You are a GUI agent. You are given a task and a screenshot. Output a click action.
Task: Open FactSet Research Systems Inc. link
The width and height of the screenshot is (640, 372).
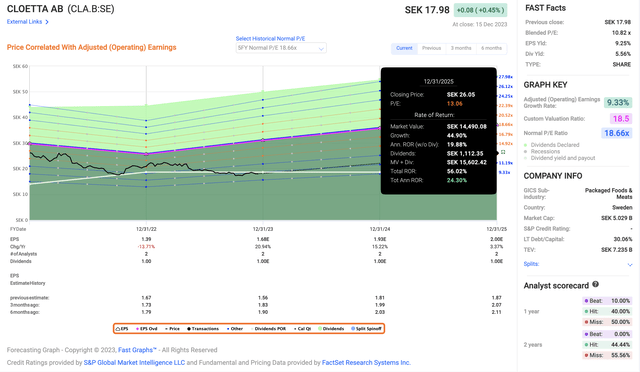click(366, 363)
